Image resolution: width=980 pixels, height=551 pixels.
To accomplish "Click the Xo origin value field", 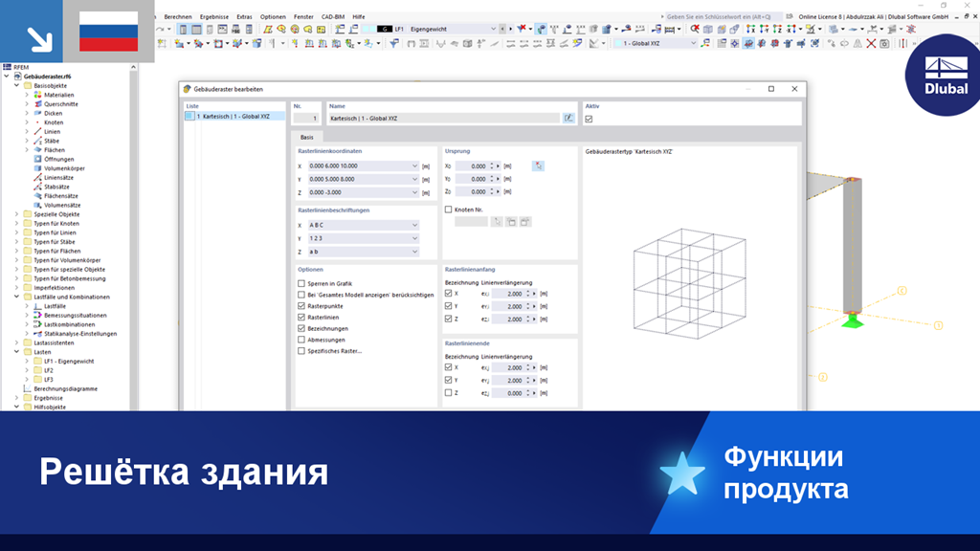I will point(471,166).
